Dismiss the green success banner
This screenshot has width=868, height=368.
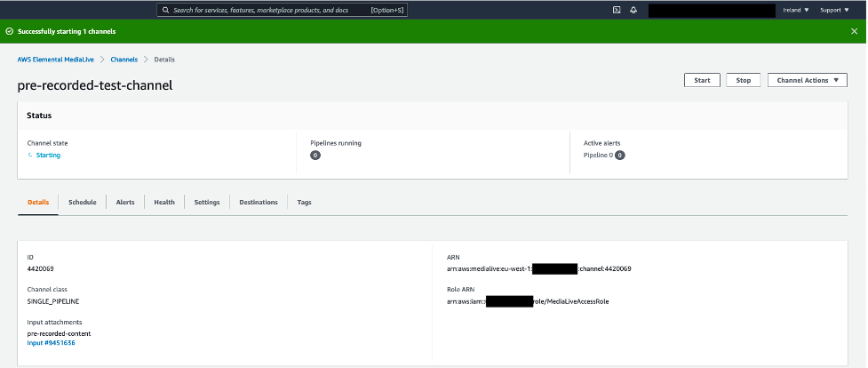pyautogui.click(x=854, y=32)
